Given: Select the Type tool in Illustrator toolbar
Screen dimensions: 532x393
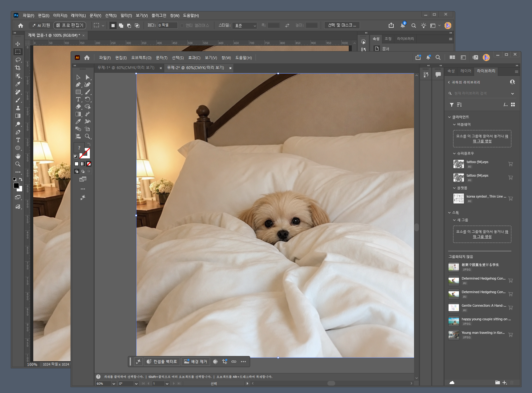Looking at the screenshot, I should [78, 99].
